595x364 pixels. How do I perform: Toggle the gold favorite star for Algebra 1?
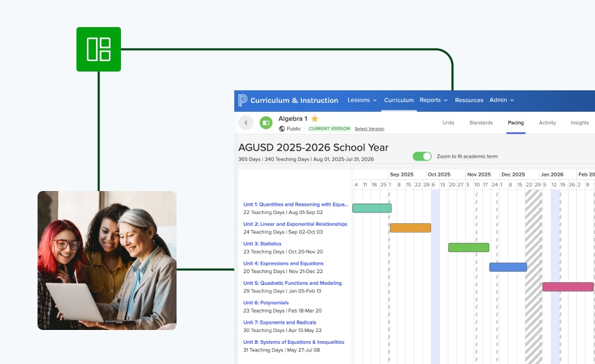[x=315, y=119]
